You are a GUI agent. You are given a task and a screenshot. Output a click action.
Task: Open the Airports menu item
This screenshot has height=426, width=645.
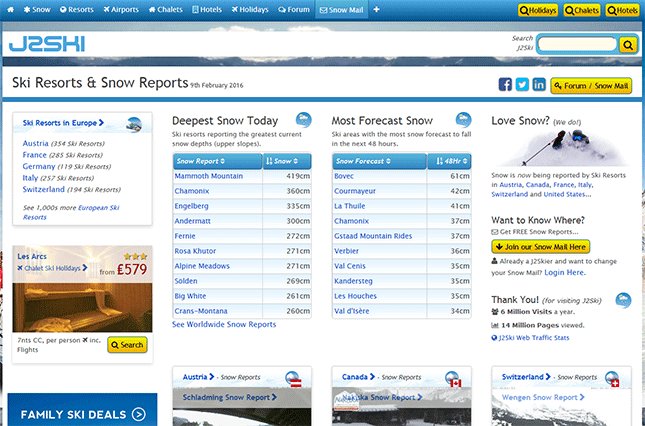pos(121,9)
